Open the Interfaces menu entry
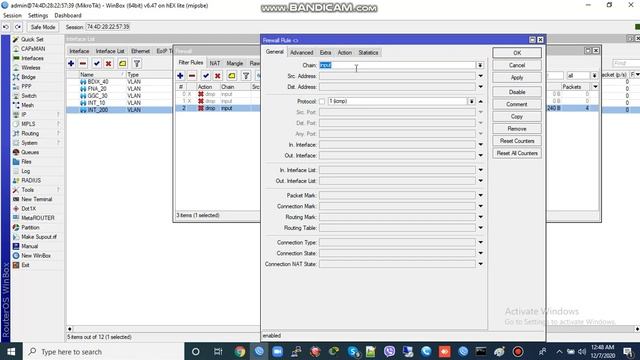640x360 pixels. (x=32, y=58)
